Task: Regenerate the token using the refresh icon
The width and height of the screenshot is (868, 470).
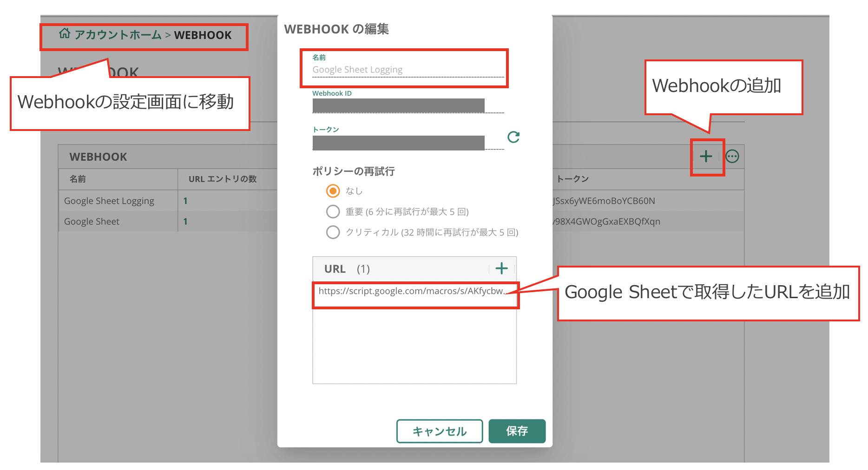Action: 513,137
